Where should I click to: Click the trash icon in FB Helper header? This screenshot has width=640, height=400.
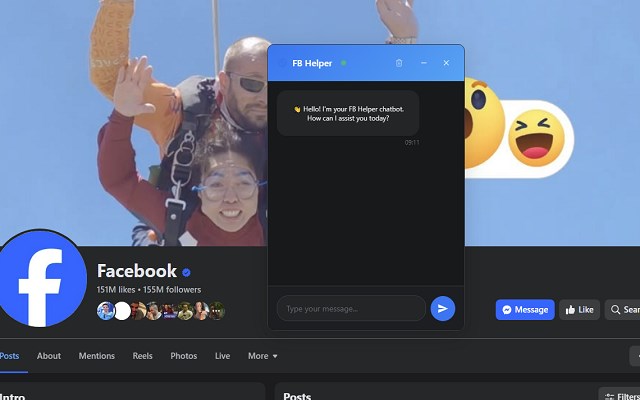point(399,63)
